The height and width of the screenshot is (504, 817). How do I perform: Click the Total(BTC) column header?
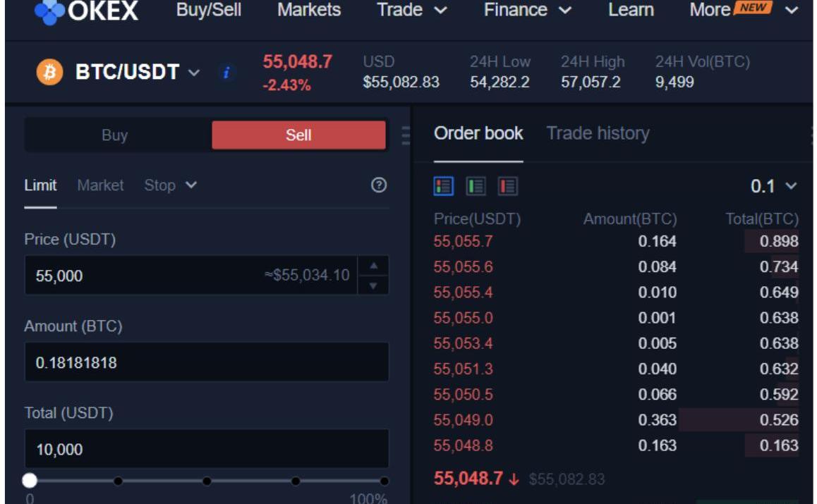click(x=762, y=219)
